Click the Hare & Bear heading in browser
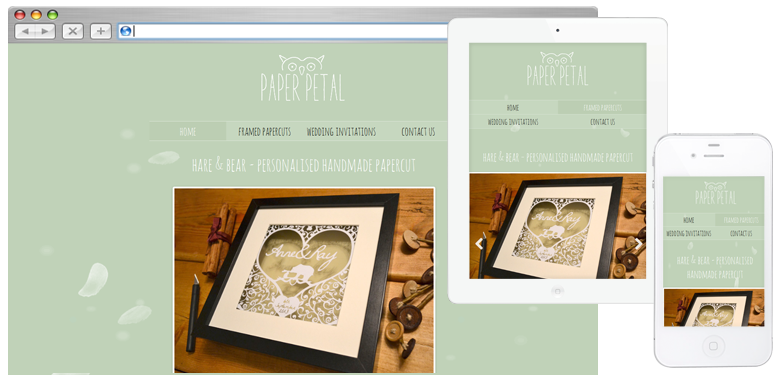The height and width of the screenshot is (380, 780). [303, 165]
